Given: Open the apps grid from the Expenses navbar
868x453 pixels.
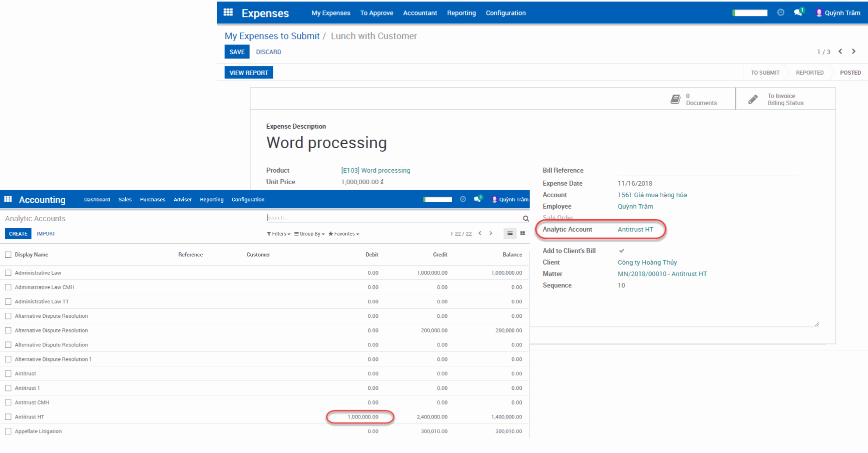Looking at the screenshot, I should [228, 13].
